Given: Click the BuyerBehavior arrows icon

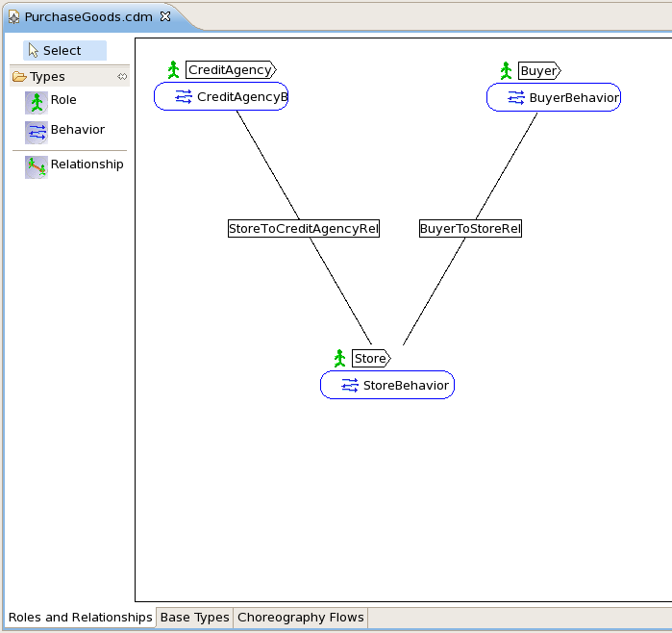Looking at the screenshot, I should coord(516,98).
